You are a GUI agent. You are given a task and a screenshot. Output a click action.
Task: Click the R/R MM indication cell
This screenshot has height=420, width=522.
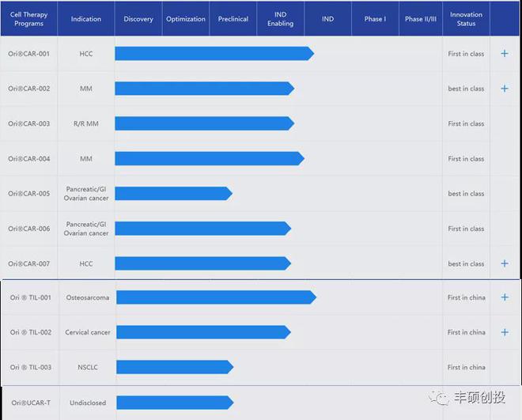(x=86, y=123)
